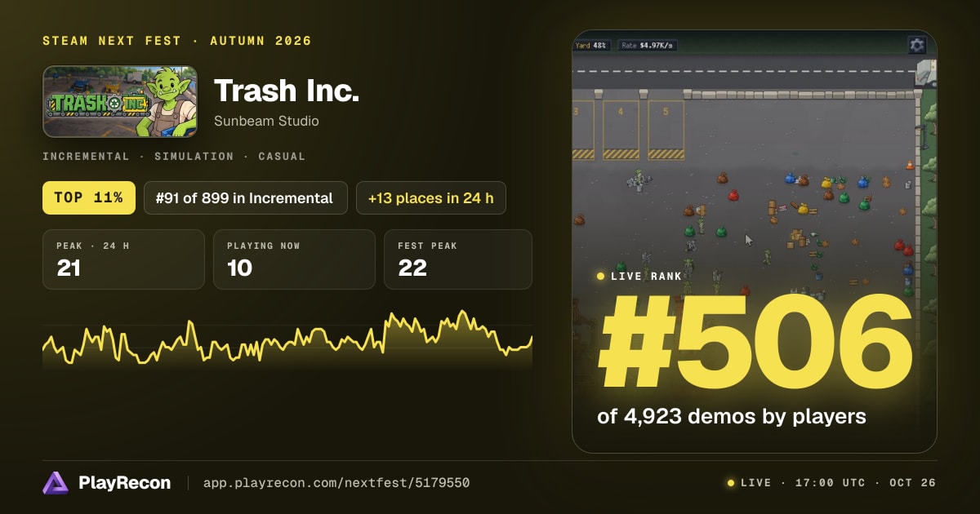Image resolution: width=980 pixels, height=514 pixels.
Task: Click the "+13 places in 24 h" badge
Action: pyautogui.click(x=431, y=197)
